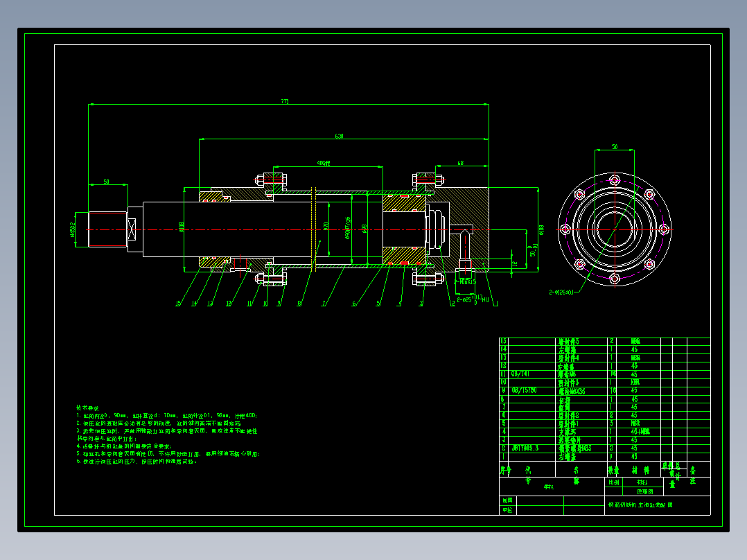747x560 pixels.
Task: Select leader number 8 below section view
Action: click(x=299, y=304)
